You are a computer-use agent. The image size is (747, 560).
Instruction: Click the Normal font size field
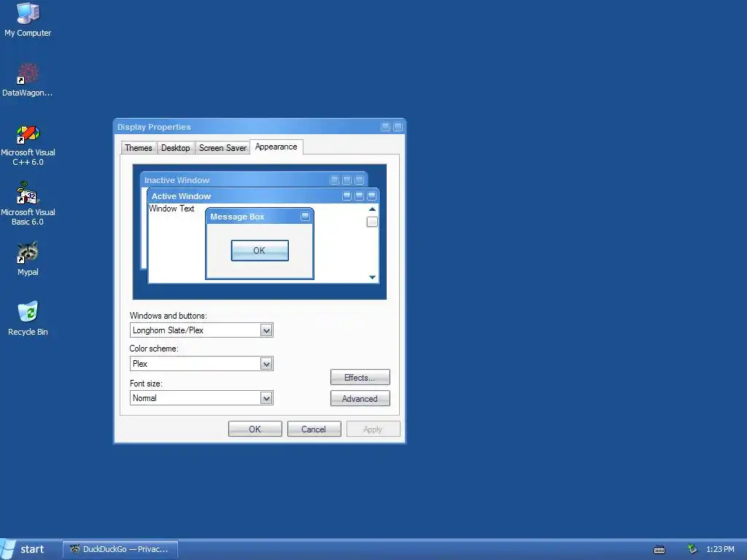(x=201, y=398)
